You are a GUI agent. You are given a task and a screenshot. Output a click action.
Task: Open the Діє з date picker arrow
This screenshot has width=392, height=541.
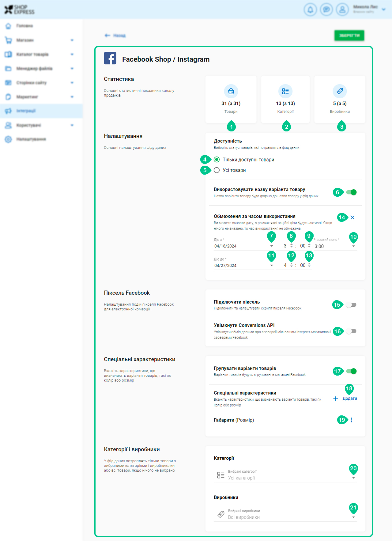pos(272,246)
